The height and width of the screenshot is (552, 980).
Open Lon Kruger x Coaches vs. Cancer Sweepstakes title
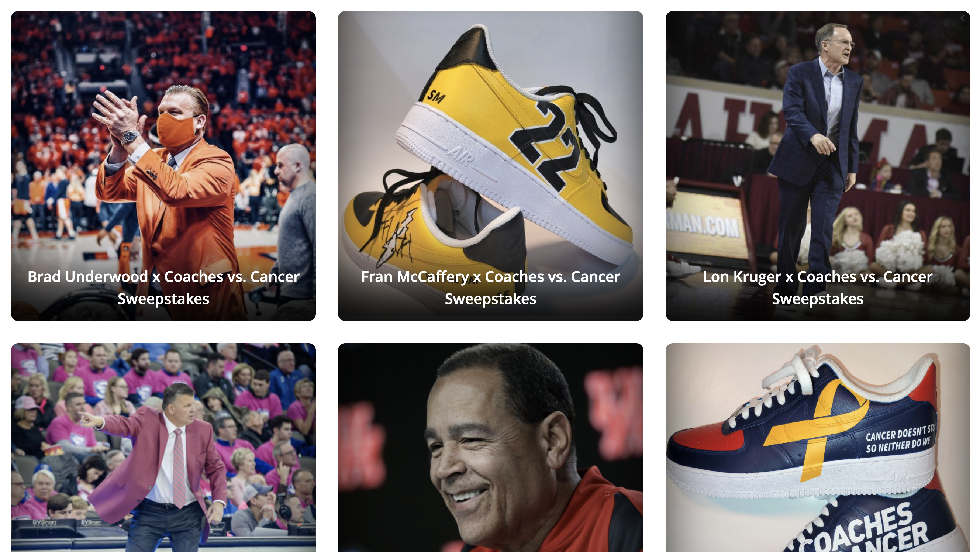tap(818, 287)
